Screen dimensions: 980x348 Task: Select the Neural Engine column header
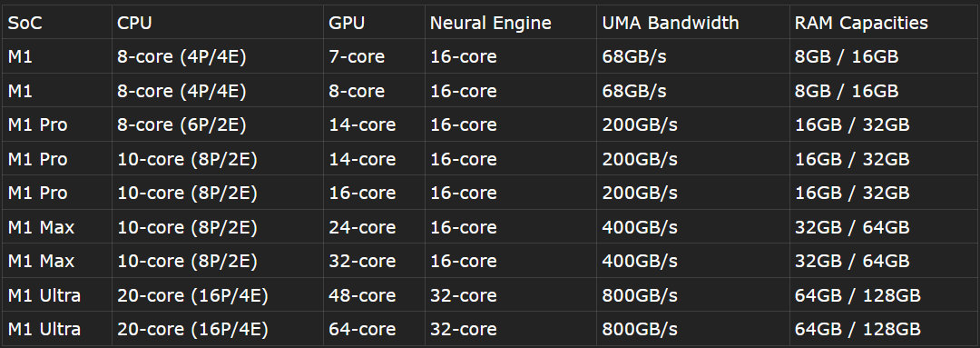pos(491,23)
